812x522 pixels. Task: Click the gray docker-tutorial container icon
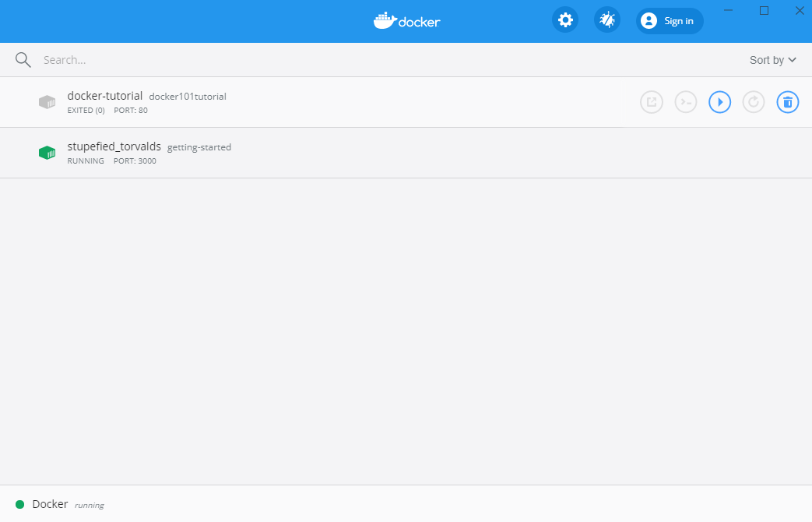click(47, 101)
